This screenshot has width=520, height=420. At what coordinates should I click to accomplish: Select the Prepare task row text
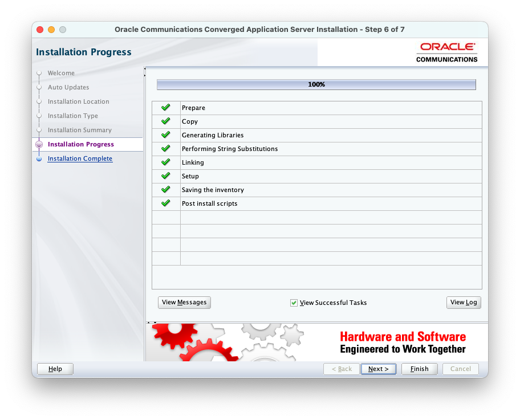193,108
